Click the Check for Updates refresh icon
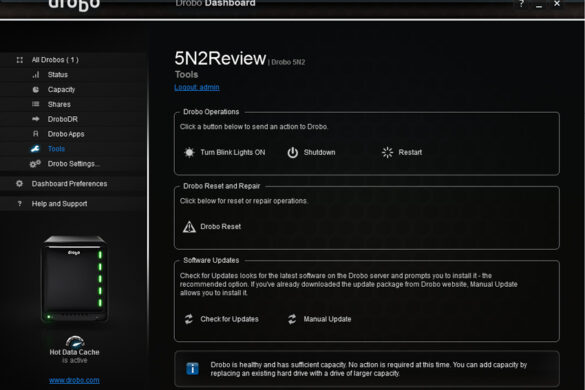 click(189, 319)
